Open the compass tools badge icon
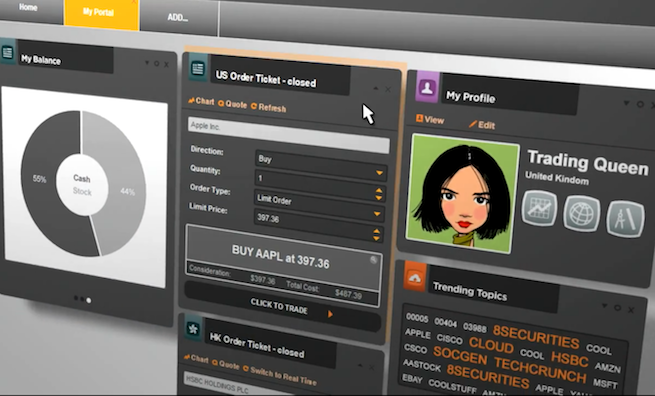The image size is (655, 396). point(625,219)
